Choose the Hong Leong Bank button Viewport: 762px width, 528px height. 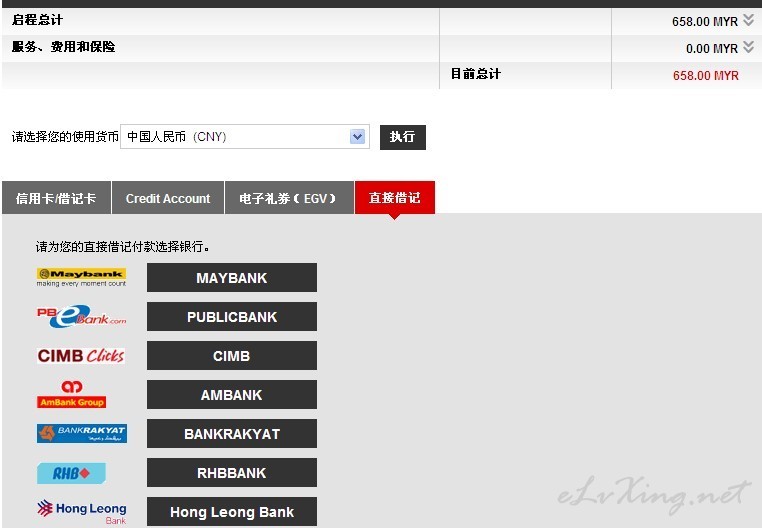232,511
